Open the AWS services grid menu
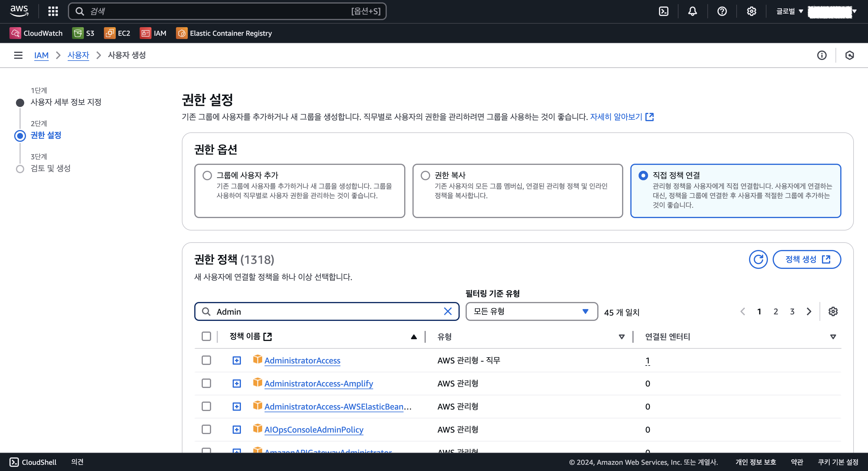The height and width of the screenshot is (471, 868). [x=53, y=11]
